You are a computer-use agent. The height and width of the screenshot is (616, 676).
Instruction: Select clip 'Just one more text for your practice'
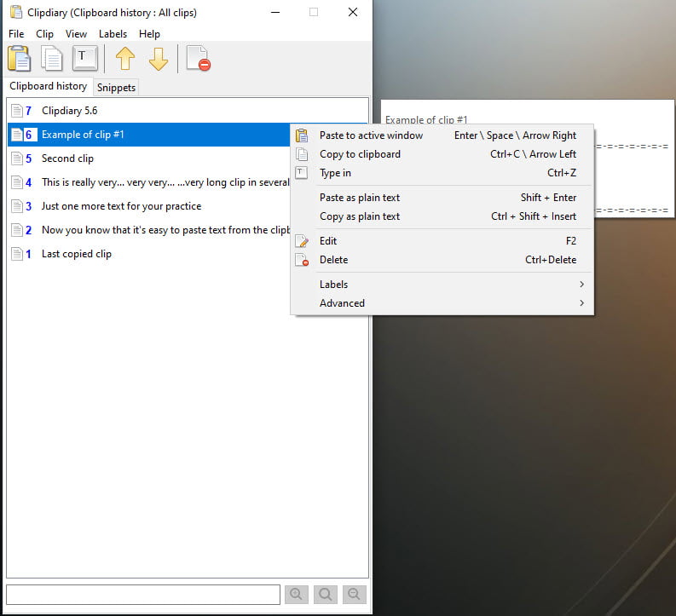coord(148,206)
